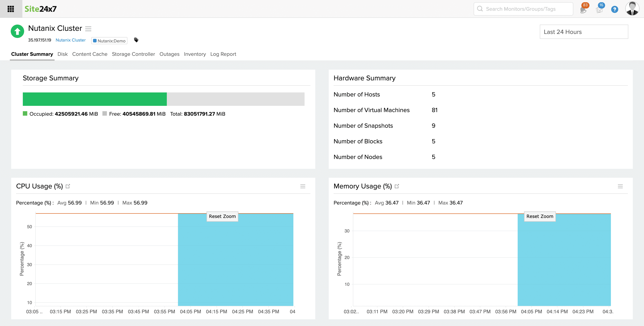Viewport: 644px width, 326px height.
Task: Click the green monitor status arrow icon
Action: pos(17,31)
